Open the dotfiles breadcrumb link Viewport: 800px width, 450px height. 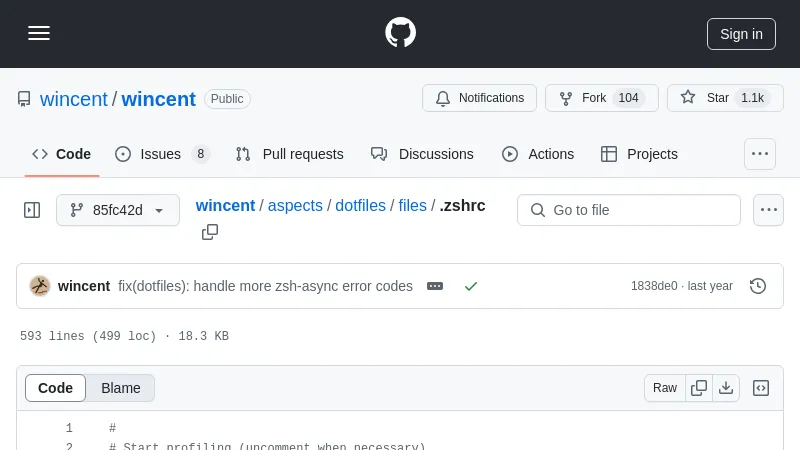pyautogui.click(x=360, y=206)
